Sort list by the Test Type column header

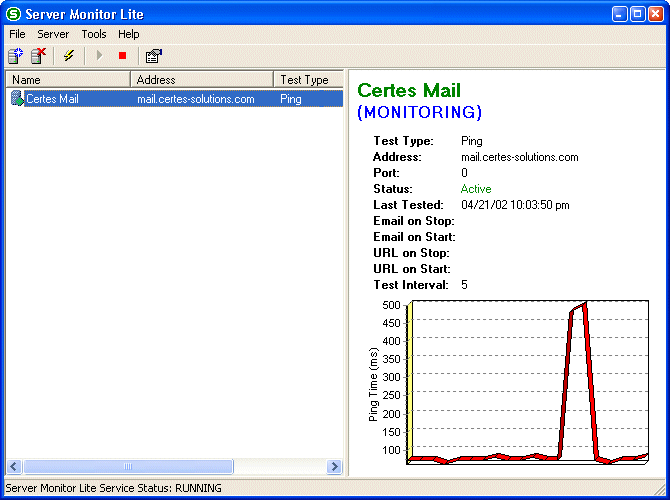[x=309, y=79]
